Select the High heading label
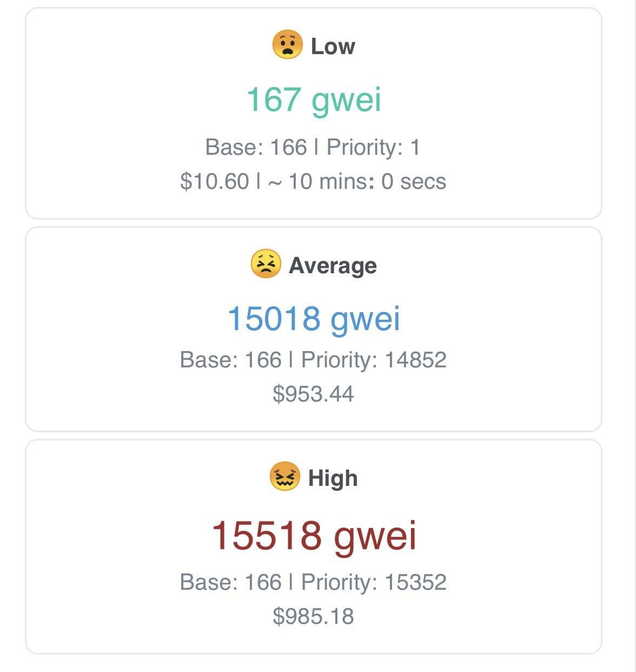636x672 pixels. [333, 478]
